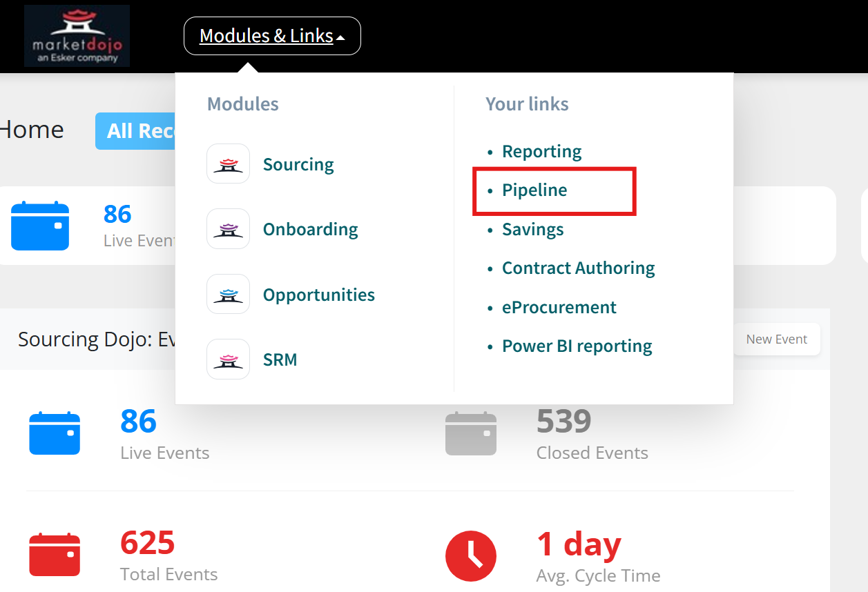
Task: Open Power BI reporting link
Action: click(x=577, y=346)
